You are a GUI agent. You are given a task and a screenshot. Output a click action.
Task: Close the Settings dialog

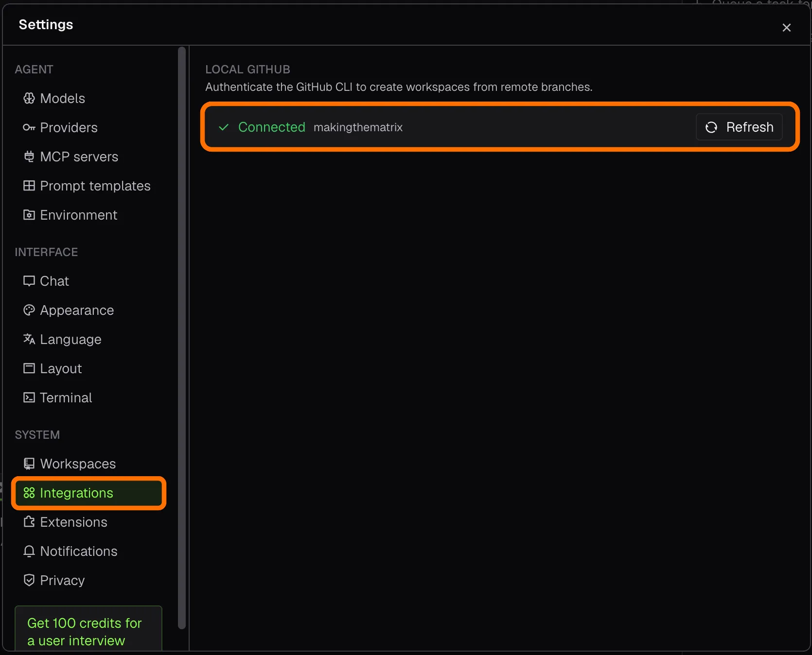pos(787,28)
